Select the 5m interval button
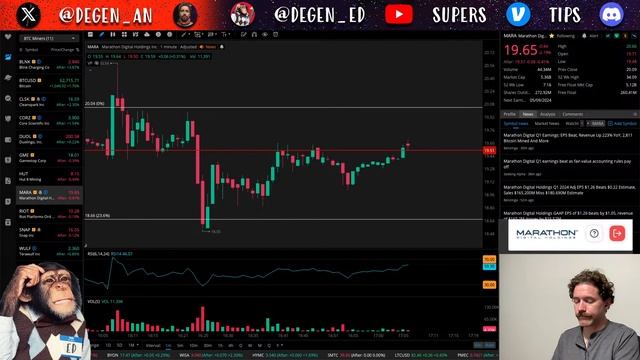Image resolution: width=640 pixels, height=360 pixels. (180, 346)
